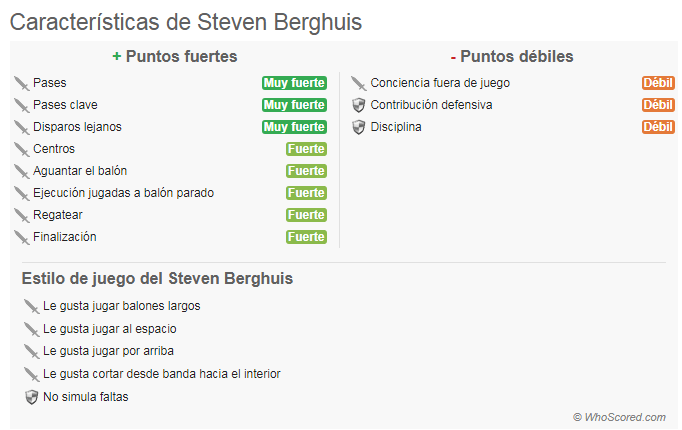The image size is (682, 430).
Task: Click the Muy fuerte badge for Pases clave
Action: click(x=294, y=105)
